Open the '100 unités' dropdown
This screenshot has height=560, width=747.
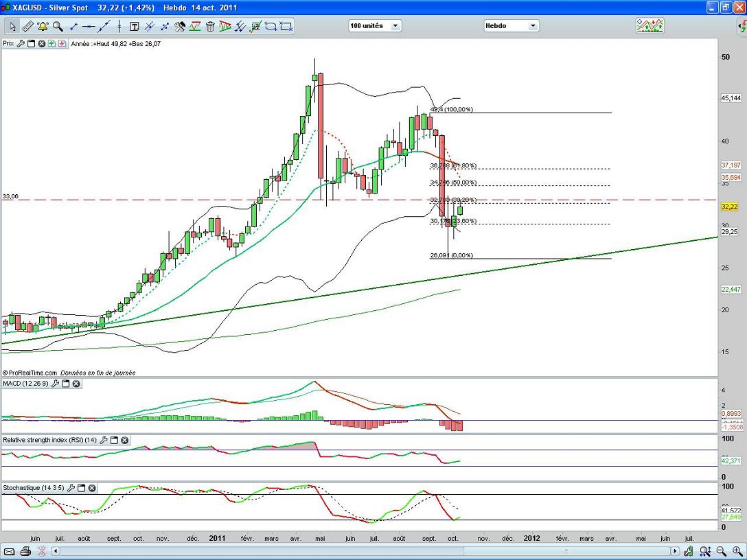375,25
